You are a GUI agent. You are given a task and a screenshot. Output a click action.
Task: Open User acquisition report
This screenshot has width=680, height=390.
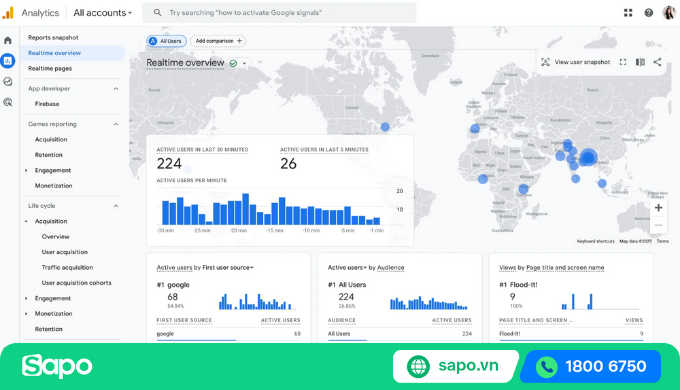(65, 252)
